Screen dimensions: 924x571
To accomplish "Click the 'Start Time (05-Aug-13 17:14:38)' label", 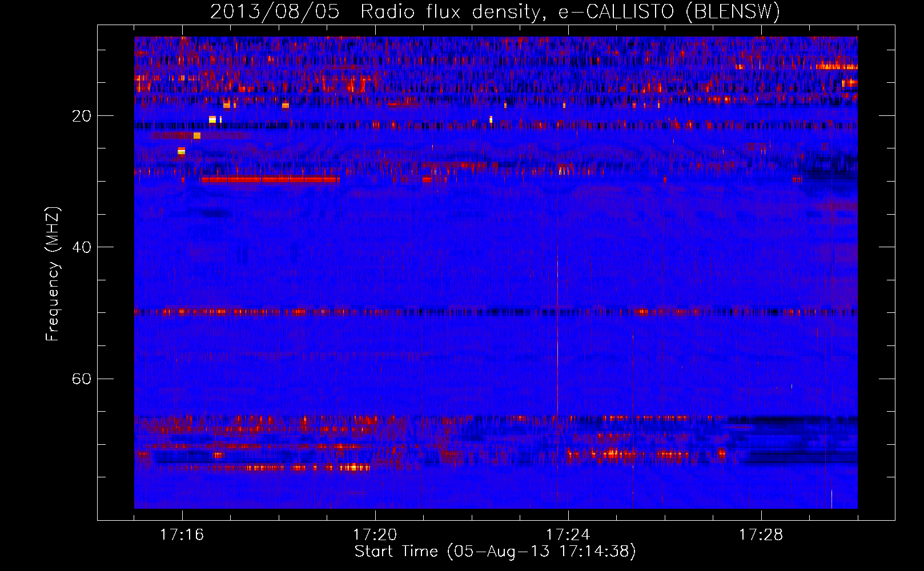I will (x=495, y=552).
